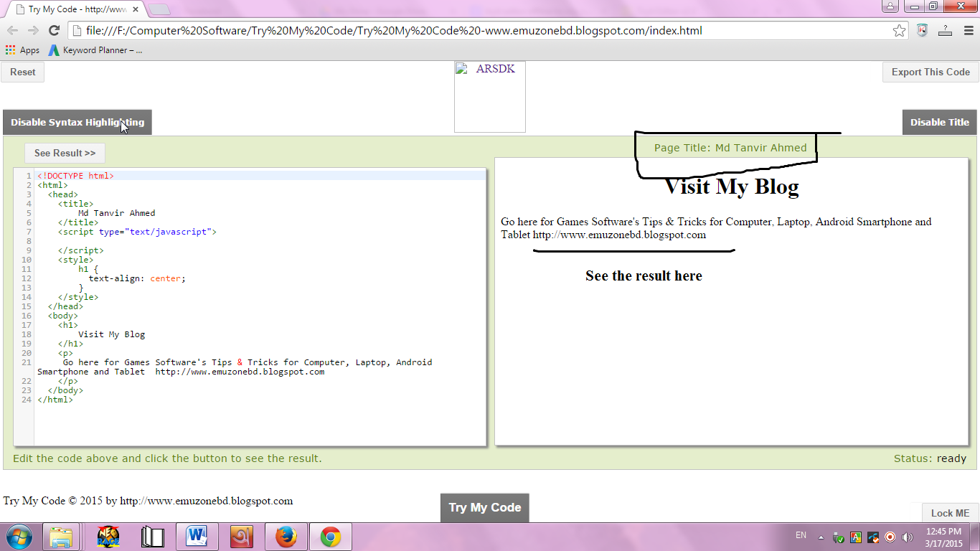
Task: Close the Try My Code tab
Action: (135, 9)
